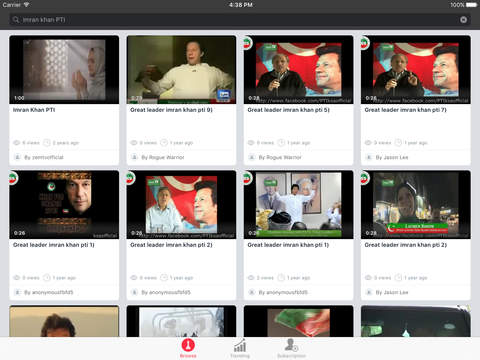The image size is (480, 360).
Task: Click the clock icon beside '2 years ago'
Action: point(47,143)
